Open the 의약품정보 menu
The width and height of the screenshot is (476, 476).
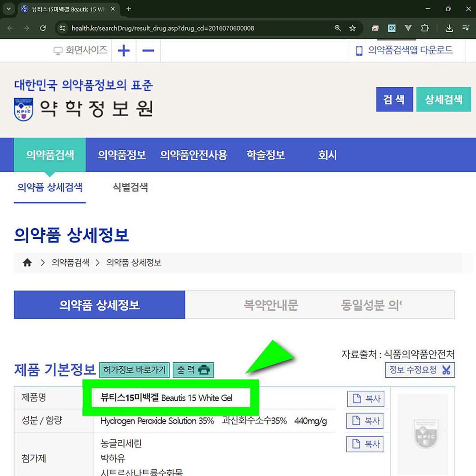[122, 155]
